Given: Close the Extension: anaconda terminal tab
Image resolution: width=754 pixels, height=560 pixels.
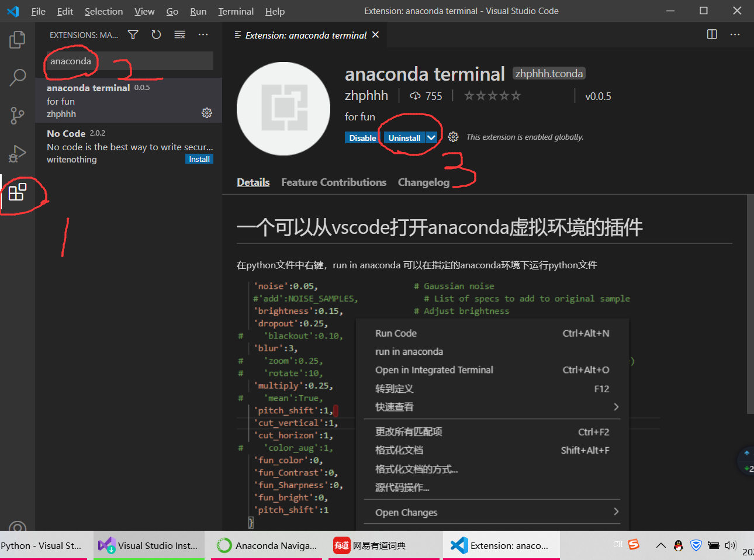Looking at the screenshot, I should click(375, 35).
